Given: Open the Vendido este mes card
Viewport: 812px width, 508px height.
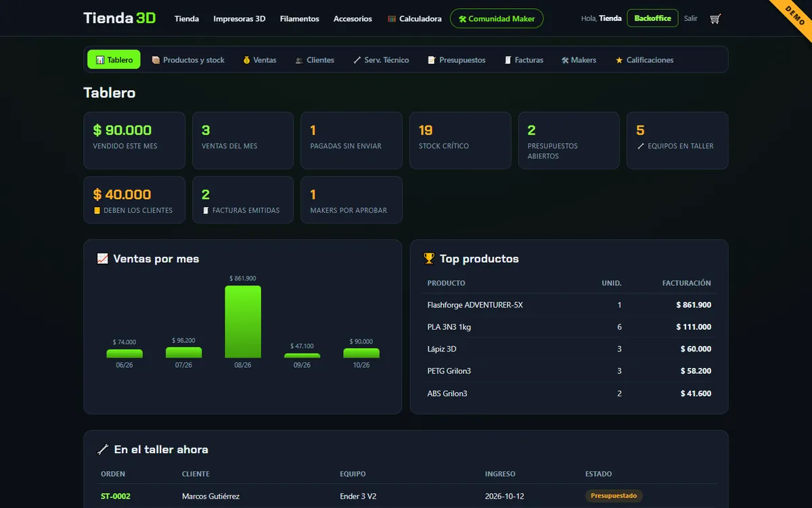Looking at the screenshot, I should (134, 140).
